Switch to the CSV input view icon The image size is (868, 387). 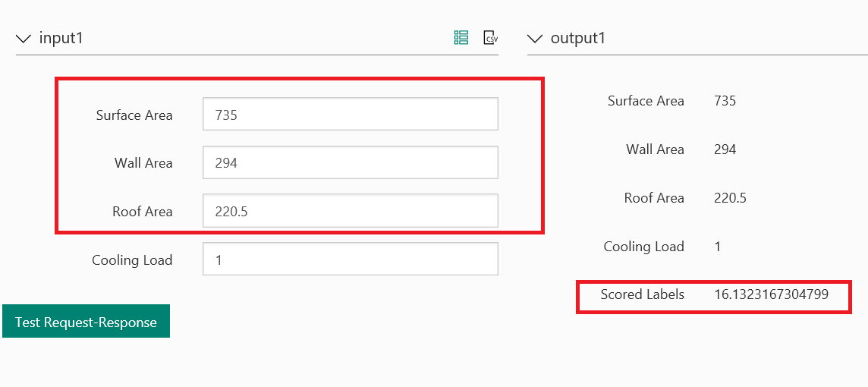point(490,37)
